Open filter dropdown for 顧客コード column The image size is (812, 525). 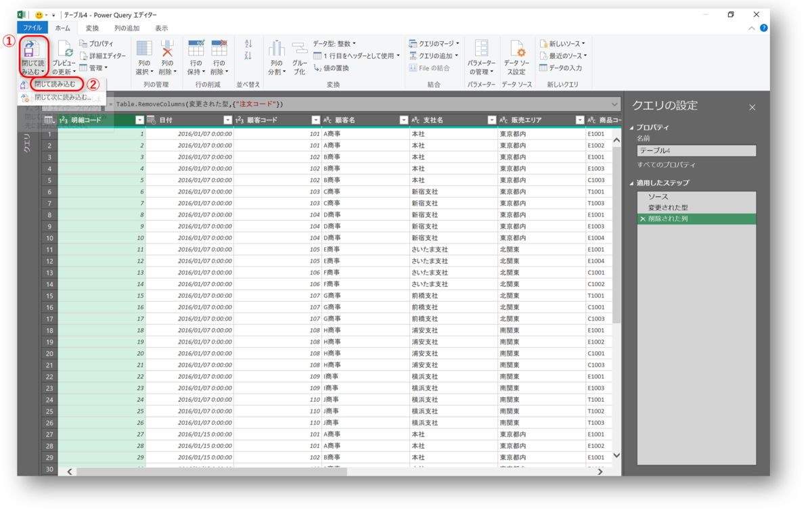pyautogui.click(x=315, y=120)
